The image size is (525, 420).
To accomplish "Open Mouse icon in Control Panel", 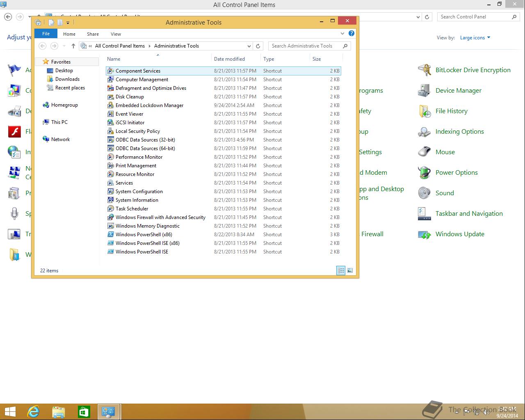I will tap(425, 152).
